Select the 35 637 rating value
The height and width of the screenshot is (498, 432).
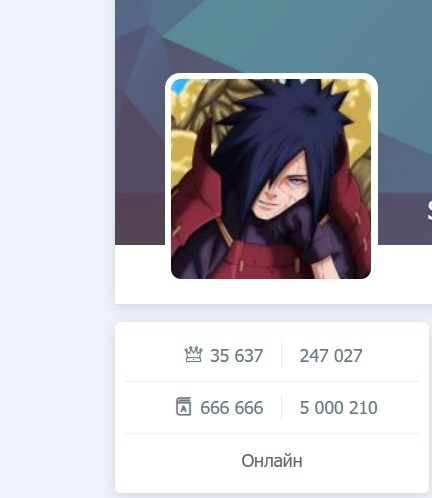point(236,355)
